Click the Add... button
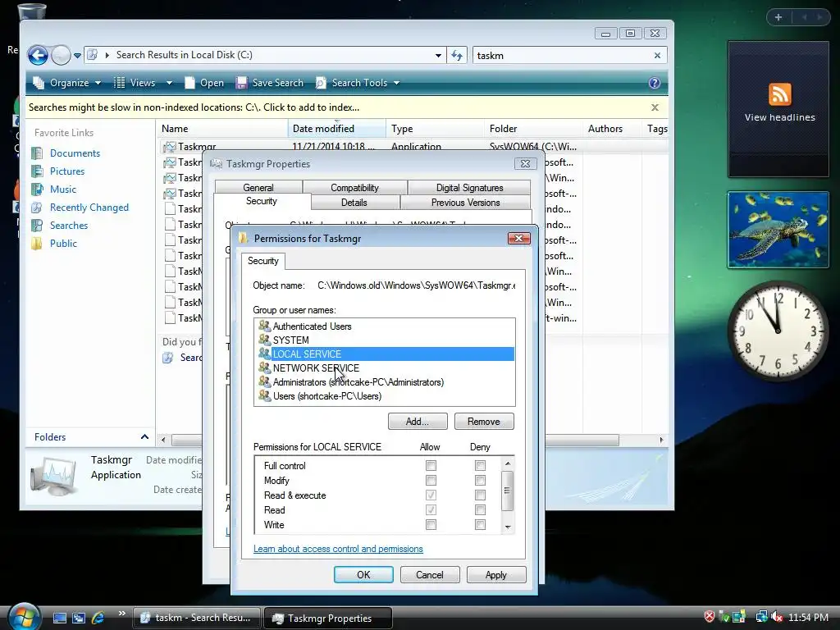Viewport: 840px width, 630px height. coord(418,422)
